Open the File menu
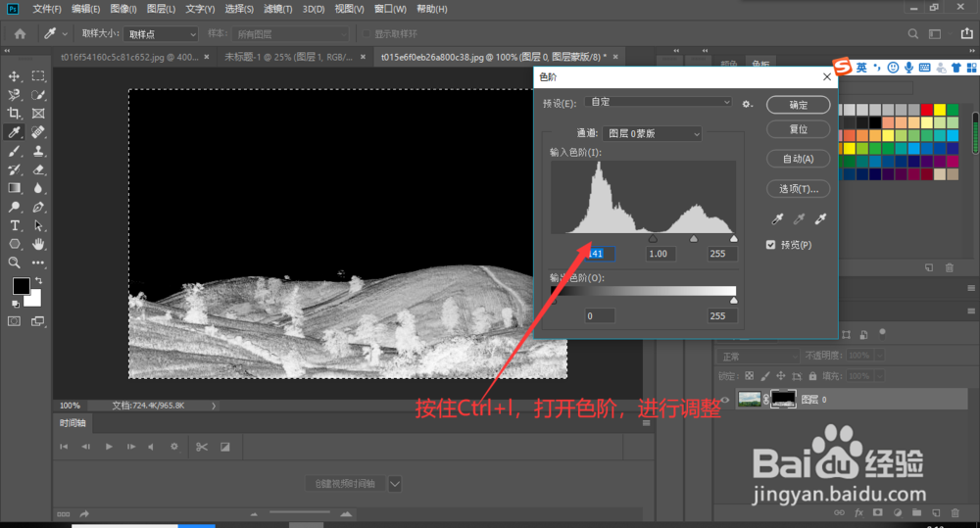Screen dimensions: 980x528 point(47,9)
